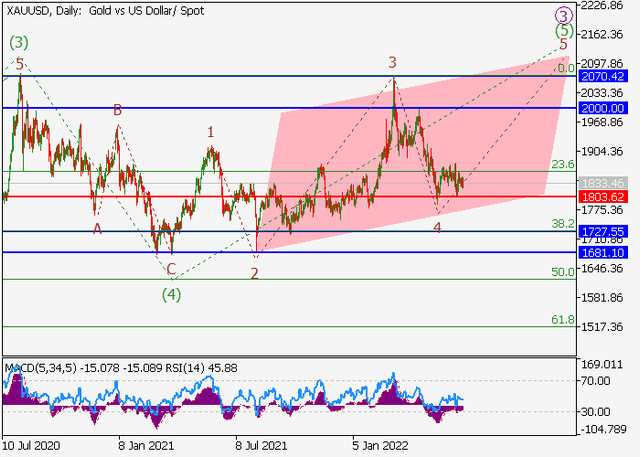Click the 1681.10 blue price label

tap(602, 253)
